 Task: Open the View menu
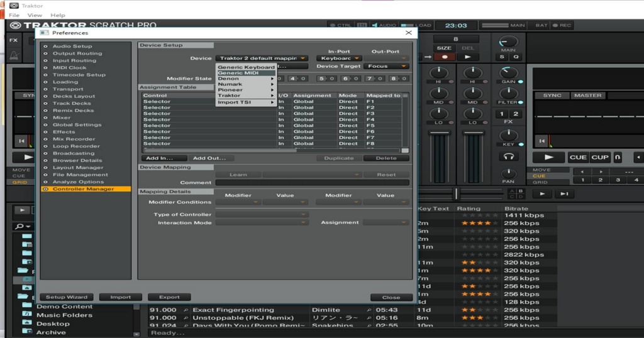[35, 15]
